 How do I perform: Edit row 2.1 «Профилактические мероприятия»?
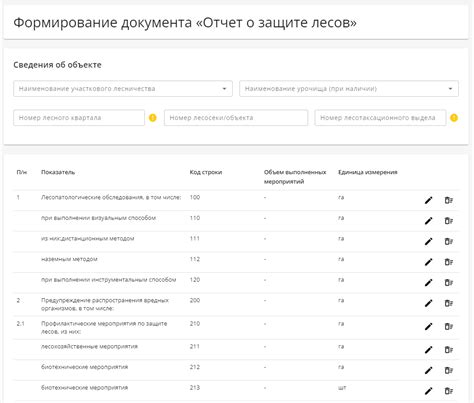[428, 327]
